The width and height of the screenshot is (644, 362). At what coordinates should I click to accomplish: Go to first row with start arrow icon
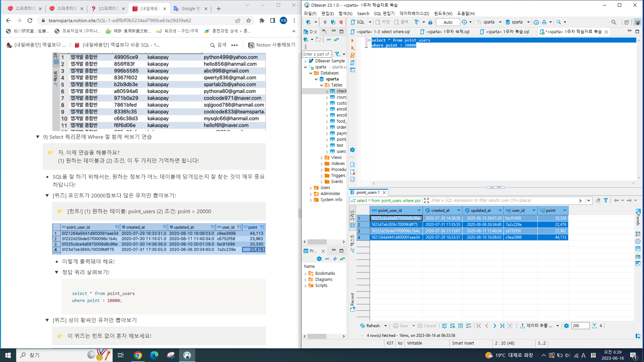pos(479,326)
